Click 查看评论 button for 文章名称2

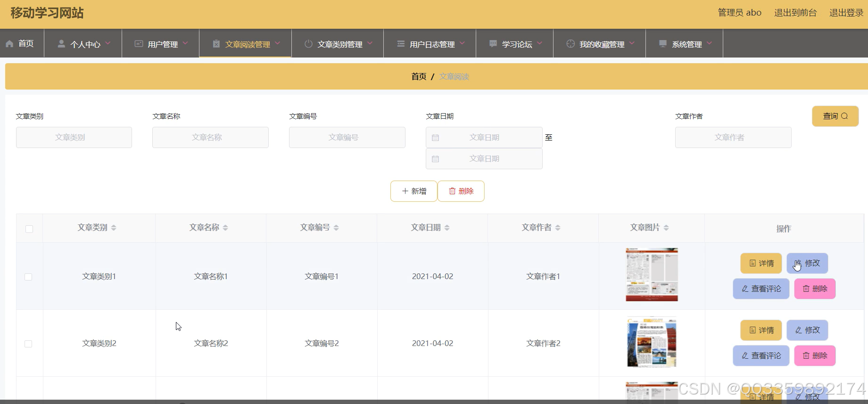pos(761,355)
